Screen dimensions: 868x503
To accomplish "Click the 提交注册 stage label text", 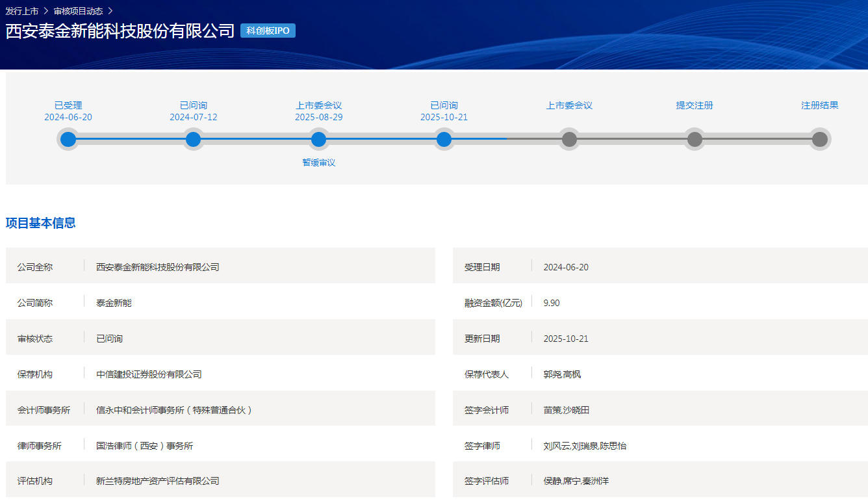I will pyautogui.click(x=695, y=105).
